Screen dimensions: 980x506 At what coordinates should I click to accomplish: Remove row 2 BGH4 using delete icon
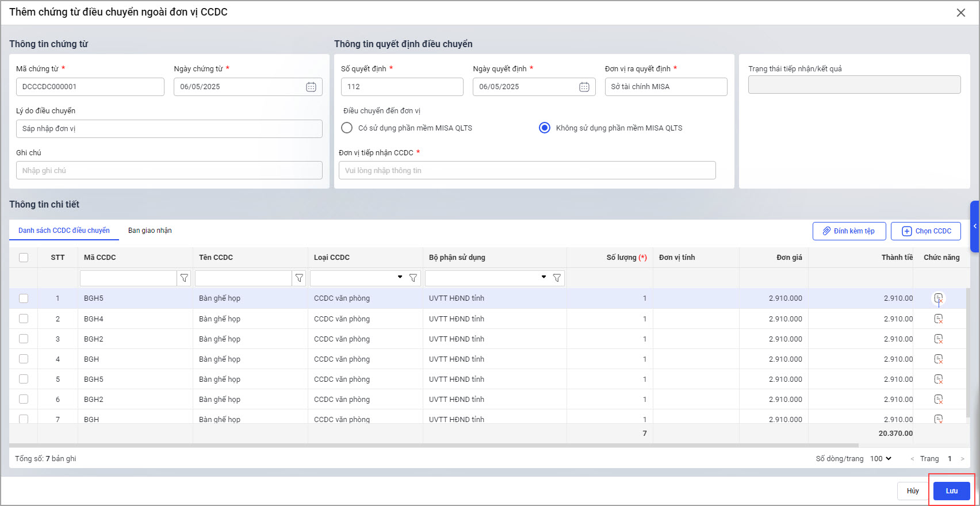pos(938,319)
